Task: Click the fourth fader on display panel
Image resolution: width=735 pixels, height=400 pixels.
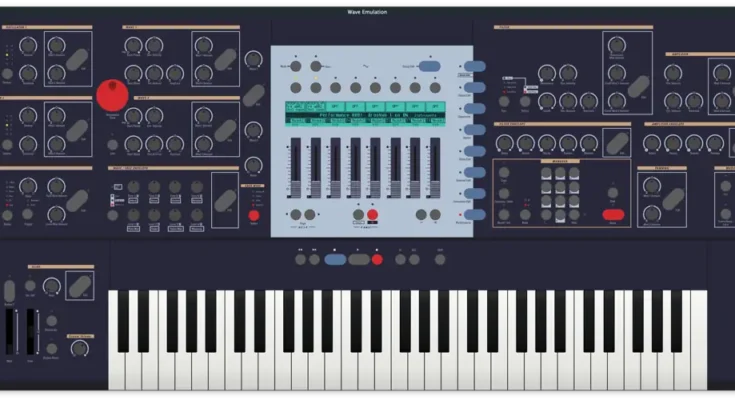Action: coord(355,168)
